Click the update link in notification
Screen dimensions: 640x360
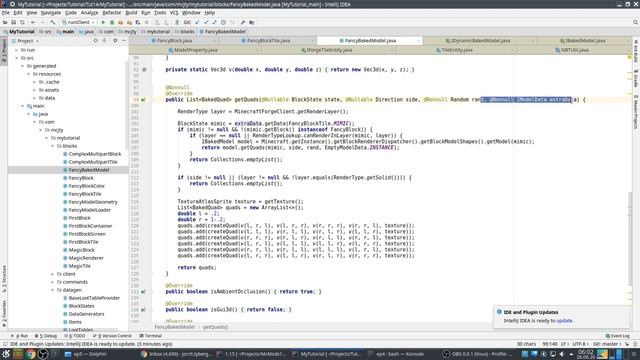(x=564, y=321)
